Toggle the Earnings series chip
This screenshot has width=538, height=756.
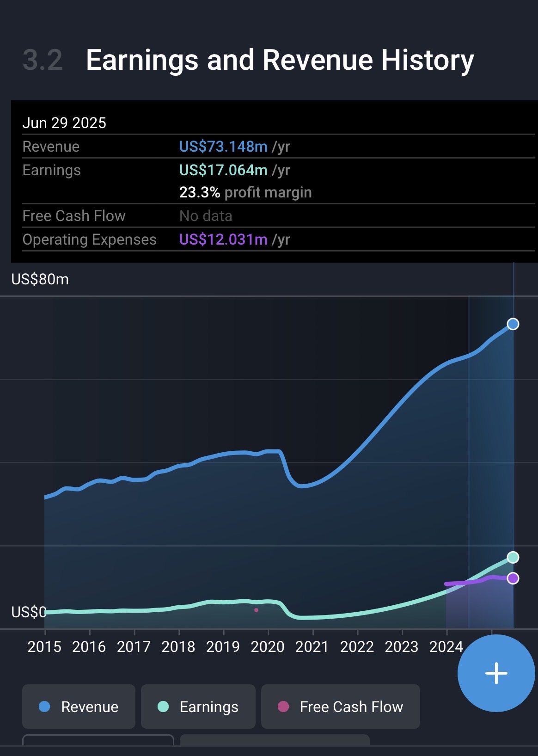198,707
